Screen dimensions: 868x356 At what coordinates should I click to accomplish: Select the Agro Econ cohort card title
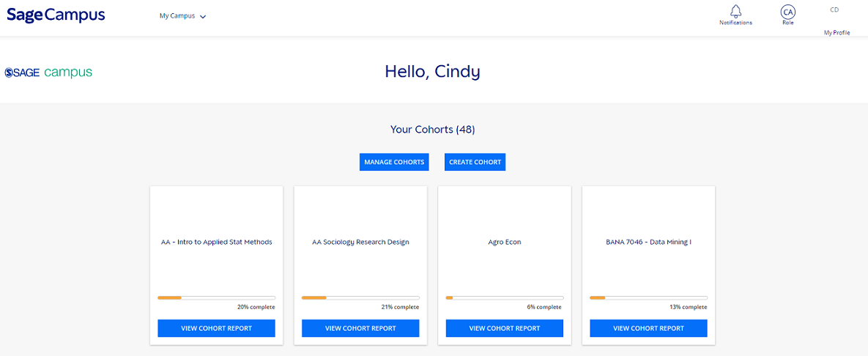tap(504, 242)
